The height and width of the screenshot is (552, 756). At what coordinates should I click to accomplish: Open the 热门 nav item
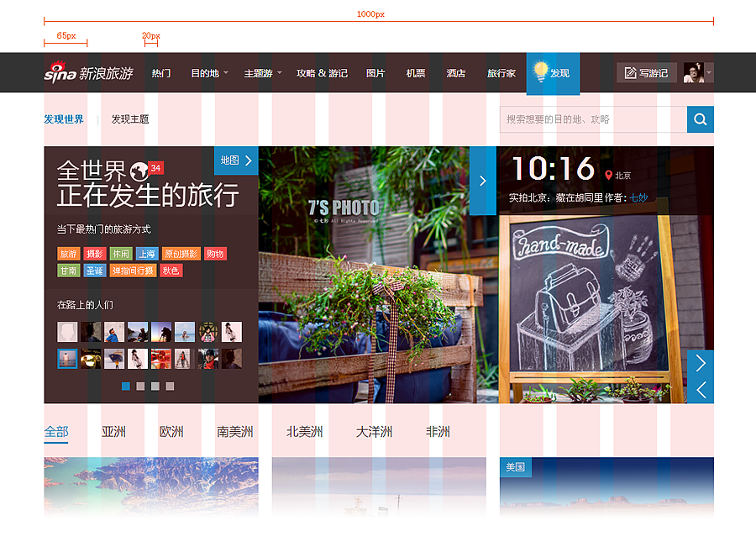pyautogui.click(x=161, y=73)
